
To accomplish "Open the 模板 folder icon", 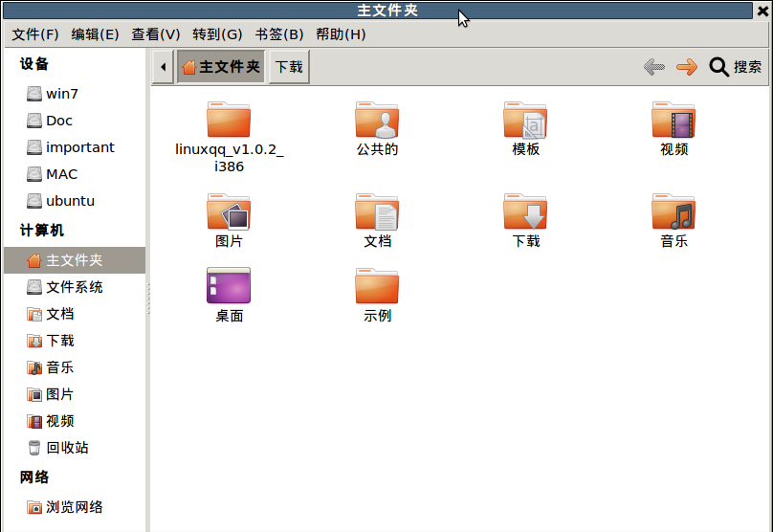I will tap(525, 120).
